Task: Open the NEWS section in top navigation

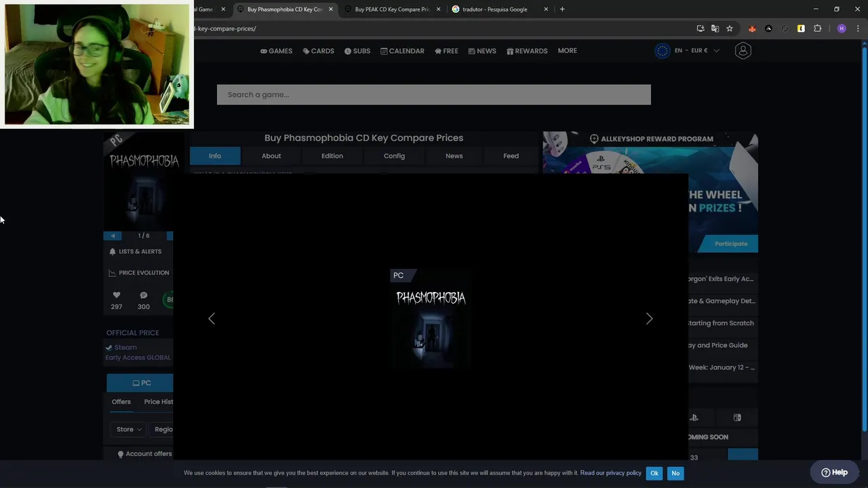Action: pos(482,51)
